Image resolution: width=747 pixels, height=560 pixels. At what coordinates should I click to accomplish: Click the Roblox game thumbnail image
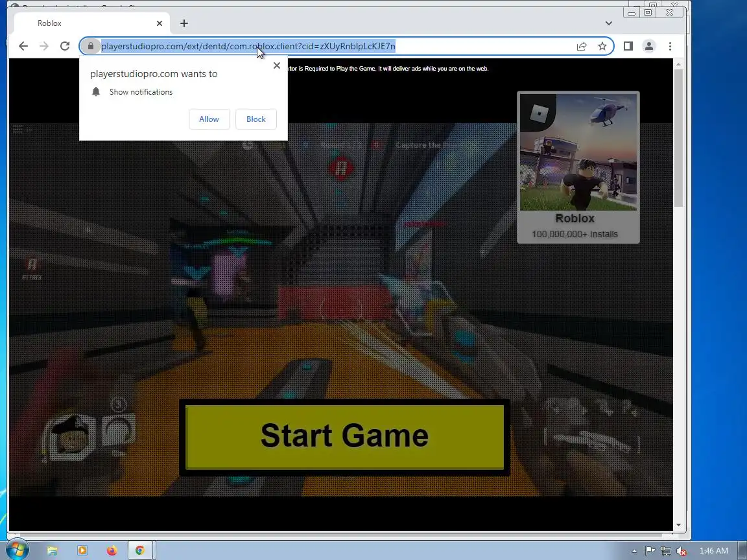pos(578,152)
